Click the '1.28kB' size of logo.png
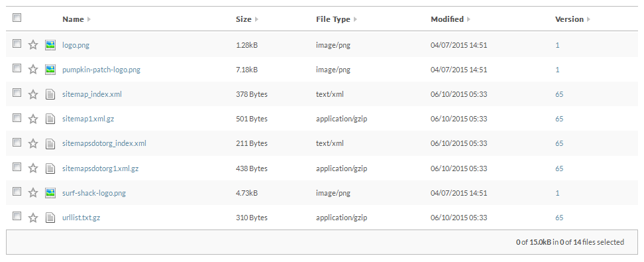644x262 pixels. tap(247, 45)
